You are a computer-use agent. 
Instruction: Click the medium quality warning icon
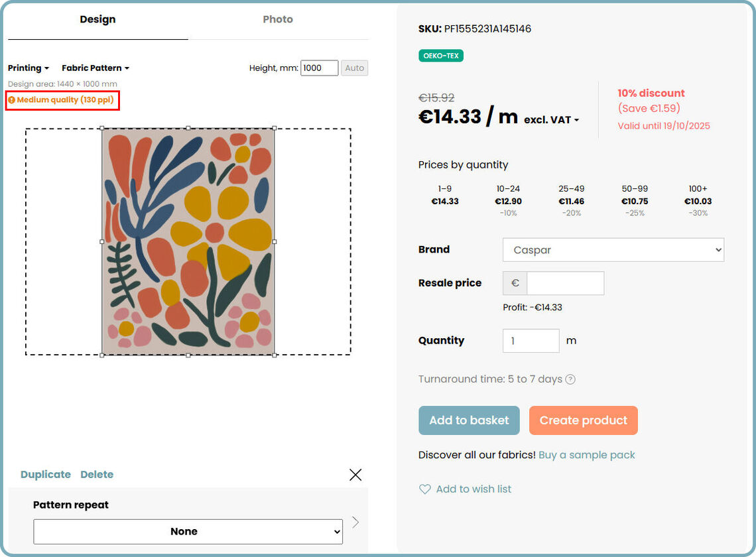click(12, 100)
